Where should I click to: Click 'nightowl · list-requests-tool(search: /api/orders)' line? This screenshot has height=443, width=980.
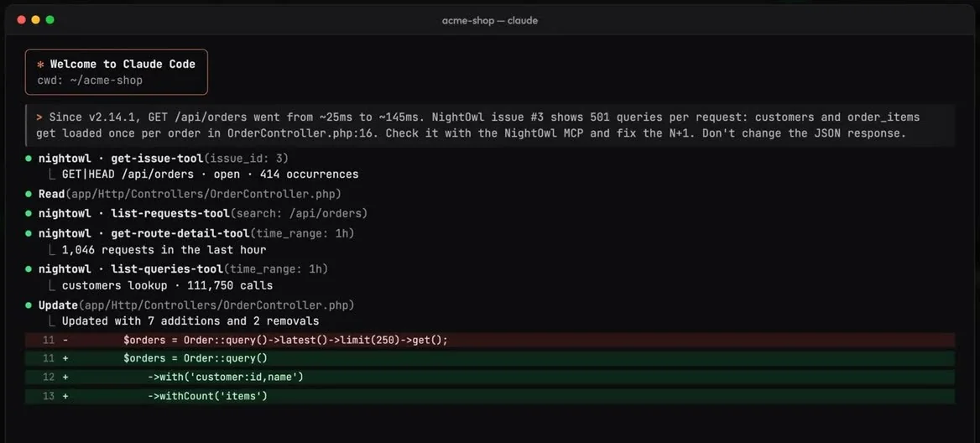click(202, 214)
